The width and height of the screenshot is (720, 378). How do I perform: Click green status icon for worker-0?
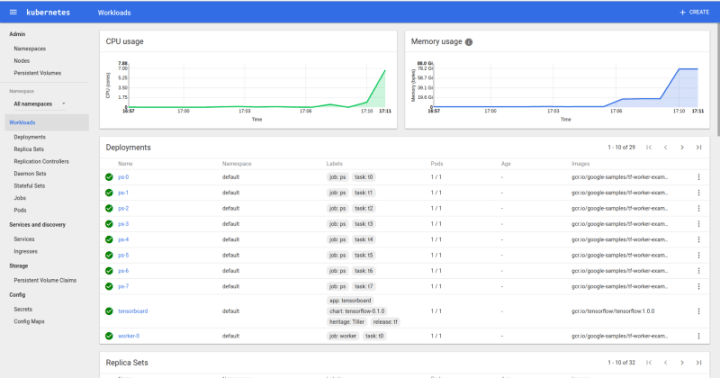pyautogui.click(x=109, y=336)
